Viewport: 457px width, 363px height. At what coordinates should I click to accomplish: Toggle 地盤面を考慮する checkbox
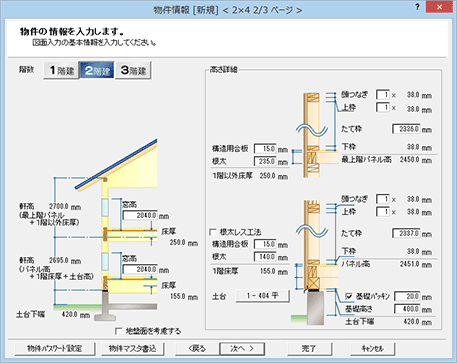click(119, 331)
